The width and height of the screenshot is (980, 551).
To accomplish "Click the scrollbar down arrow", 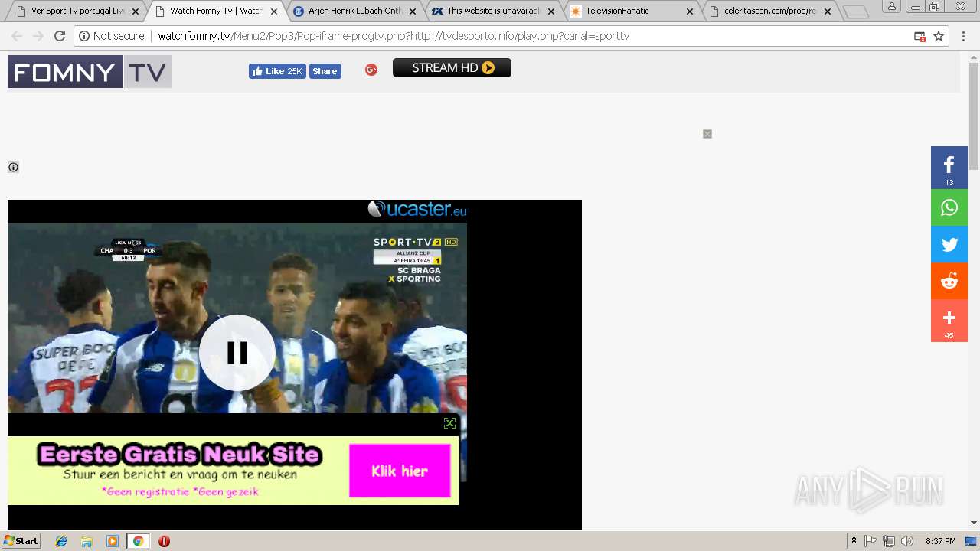I will pyautogui.click(x=974, y=523).
